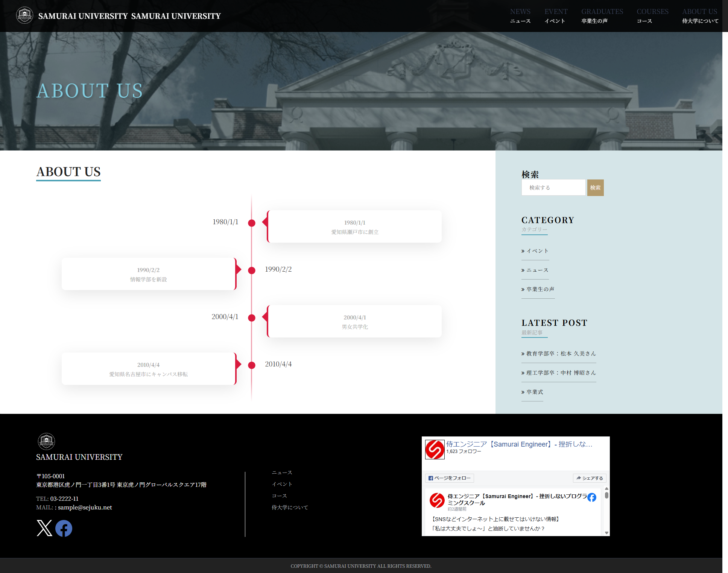Click the Samurai University crest logo in header
This screenshot has height=573, width=728.
pyautogui.click(x=24, y=16)
